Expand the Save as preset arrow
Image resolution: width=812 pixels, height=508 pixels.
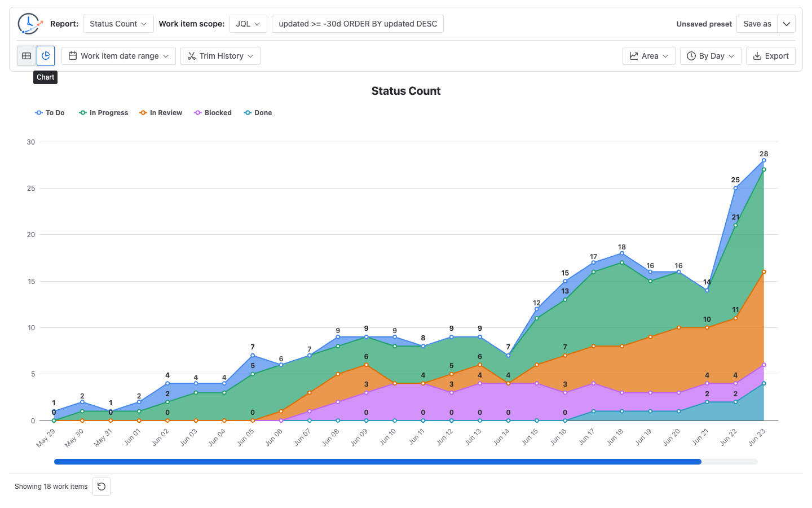(x=787, y=24)
